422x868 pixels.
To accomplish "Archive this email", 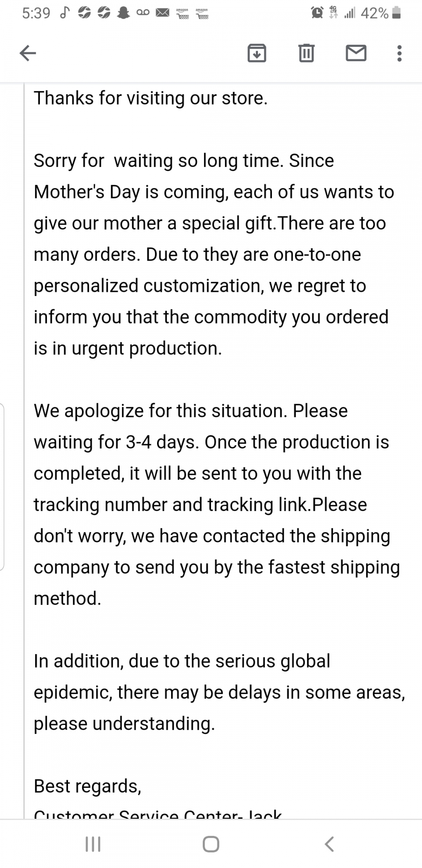I will coord(257,53).
